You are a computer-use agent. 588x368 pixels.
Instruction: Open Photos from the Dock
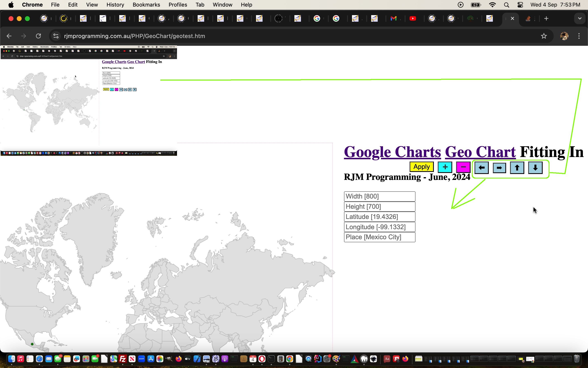tap(160, 359)
